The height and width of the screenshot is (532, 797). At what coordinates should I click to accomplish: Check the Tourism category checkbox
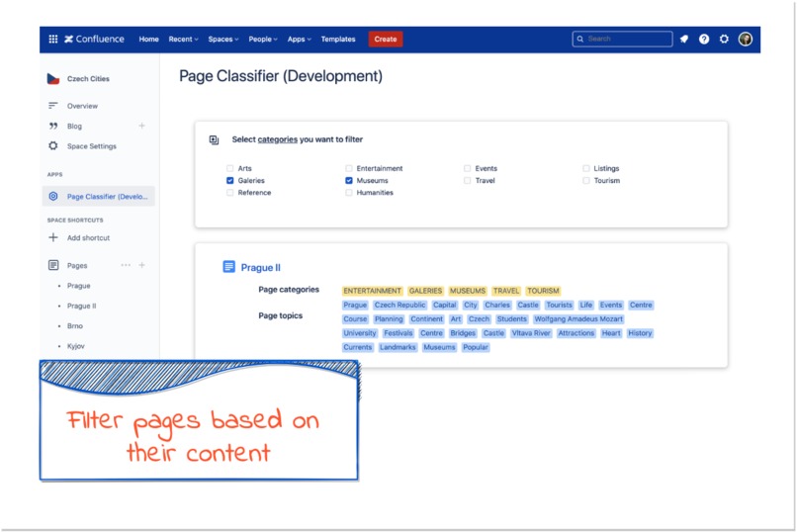[586, 180]
